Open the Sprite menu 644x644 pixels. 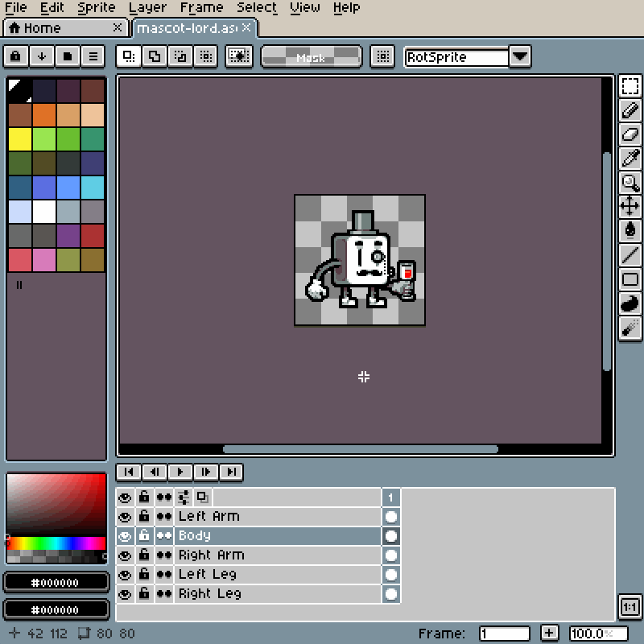click(95, 7)
